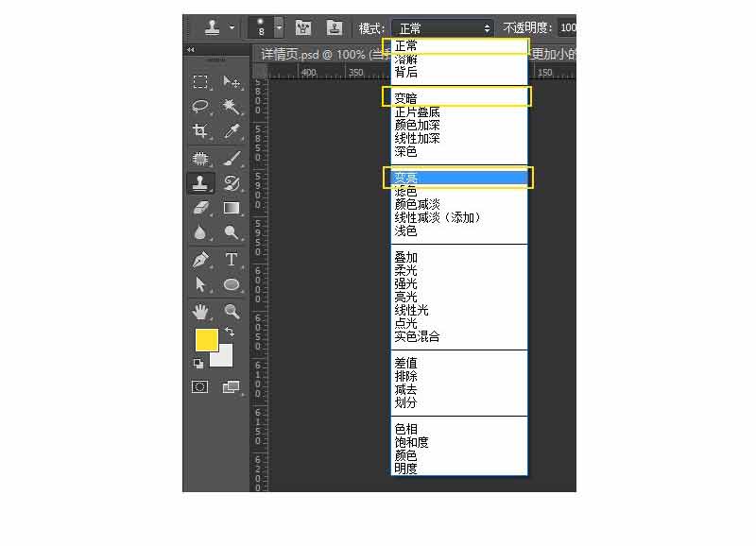
Task: Choose 亮光 blend mode
Action: pos(459,297)
